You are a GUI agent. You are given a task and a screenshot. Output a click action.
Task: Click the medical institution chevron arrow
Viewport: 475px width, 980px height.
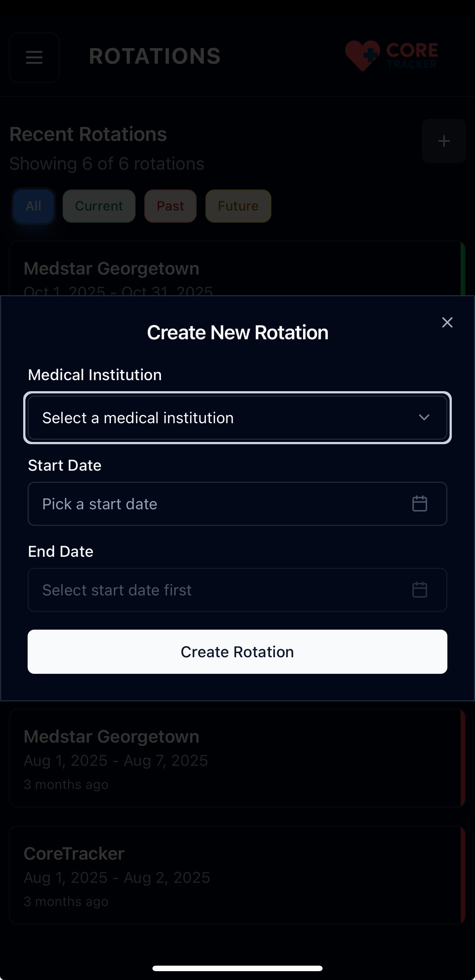click(x=424, y=417)
